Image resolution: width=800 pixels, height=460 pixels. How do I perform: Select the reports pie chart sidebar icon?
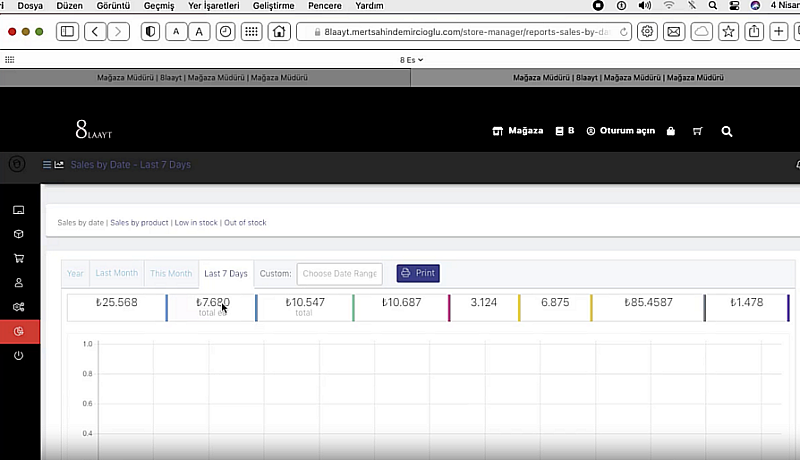click(x=19, y=331)
